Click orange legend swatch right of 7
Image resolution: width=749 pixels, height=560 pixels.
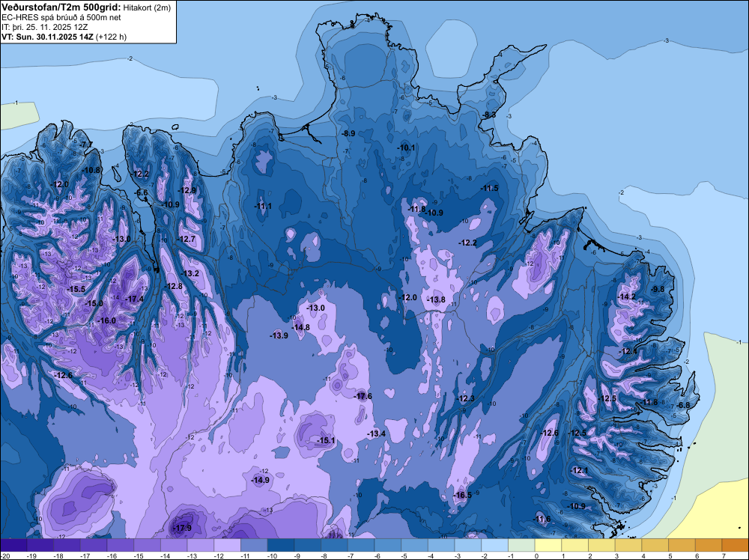click(736, 545)
